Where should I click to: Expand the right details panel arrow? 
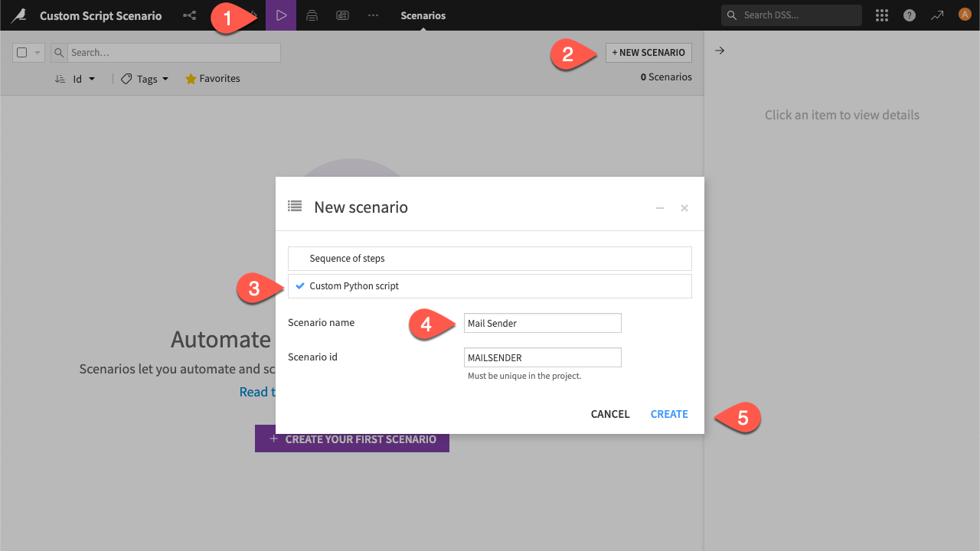[718, 50]
